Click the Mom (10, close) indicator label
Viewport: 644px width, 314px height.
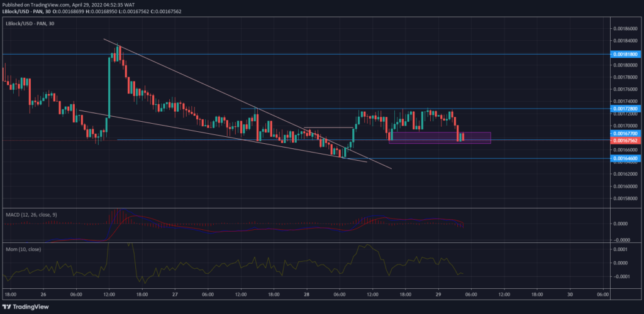pyautogui.click(x=23, y=249)
